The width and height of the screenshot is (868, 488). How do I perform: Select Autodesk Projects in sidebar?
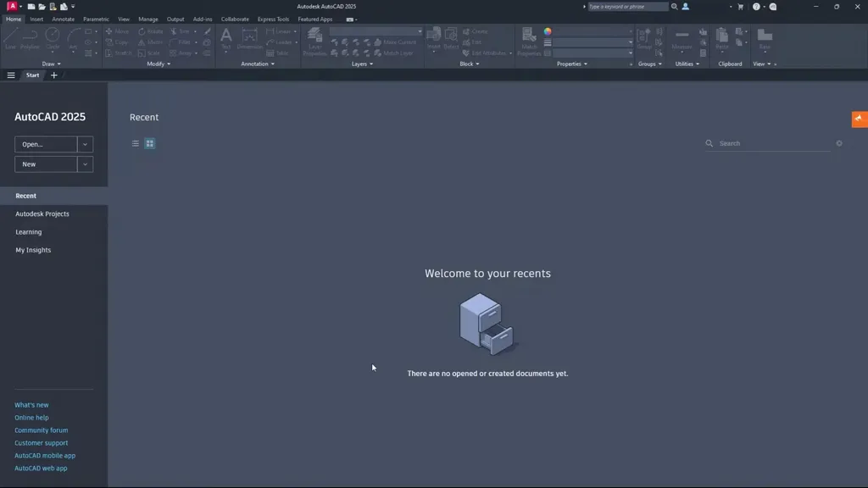point(42,213)
